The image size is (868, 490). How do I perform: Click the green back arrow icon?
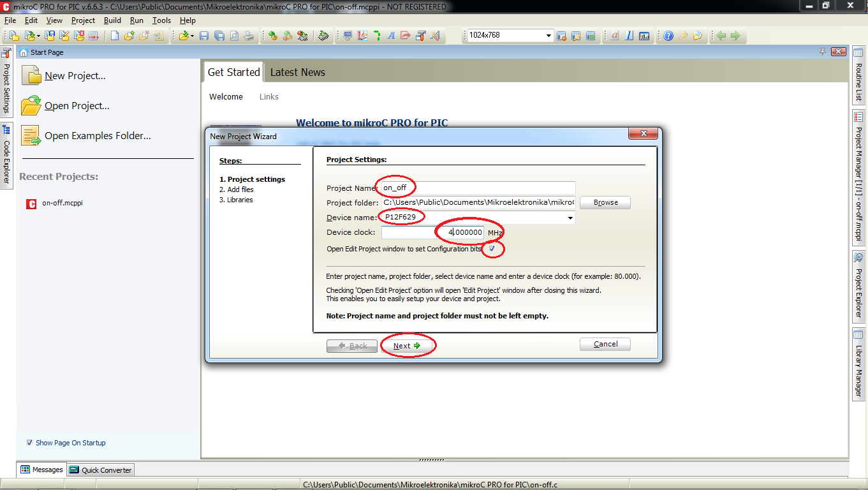721,36
